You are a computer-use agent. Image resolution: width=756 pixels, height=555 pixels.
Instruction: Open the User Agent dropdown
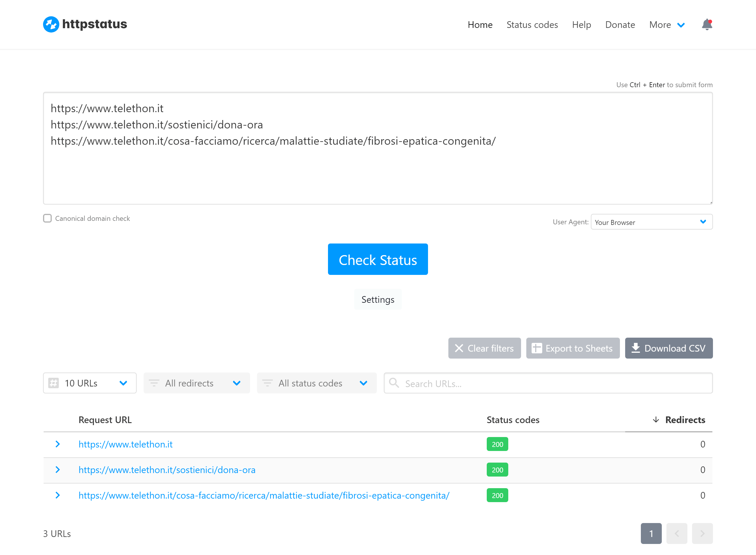(651, 222)
